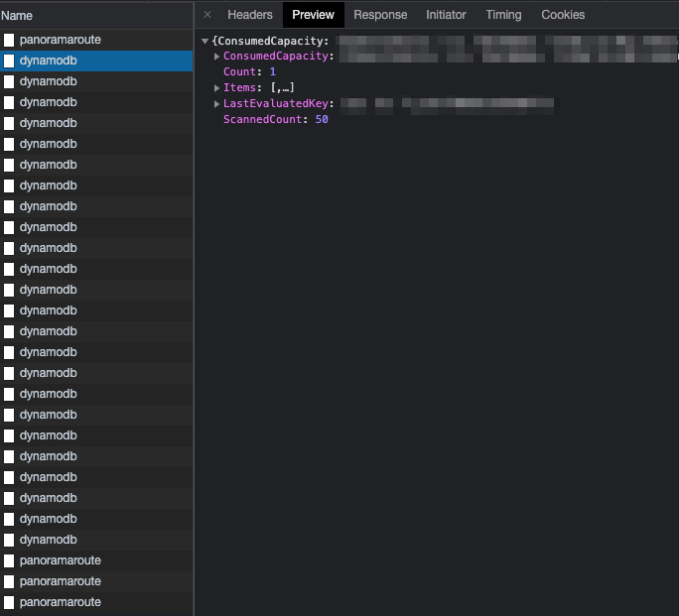
Task: Click the LastEvaluatedKey key label
Action: pyautogui.click(x=275, y=104)
